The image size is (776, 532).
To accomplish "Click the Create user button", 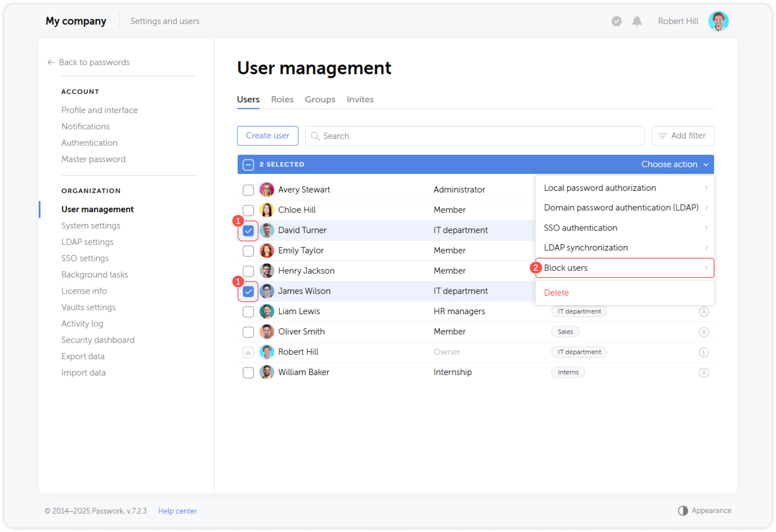I will tap(267, 136).
